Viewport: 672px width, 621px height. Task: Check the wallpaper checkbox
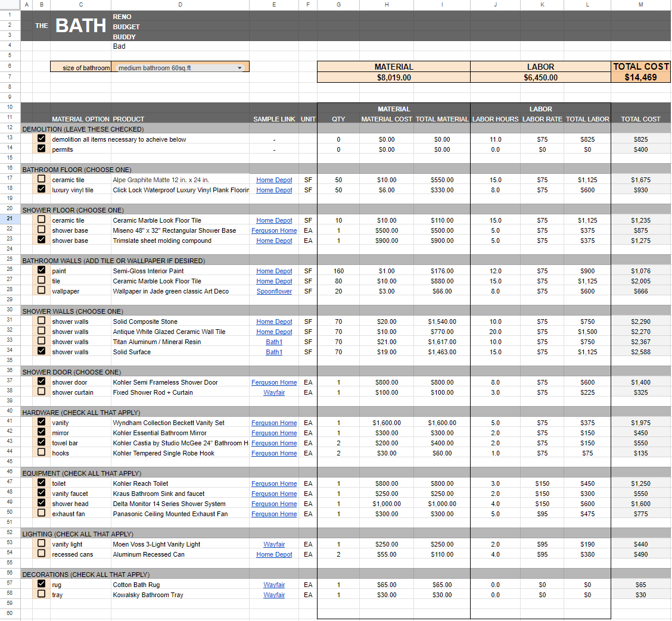[x=42, y=291]
